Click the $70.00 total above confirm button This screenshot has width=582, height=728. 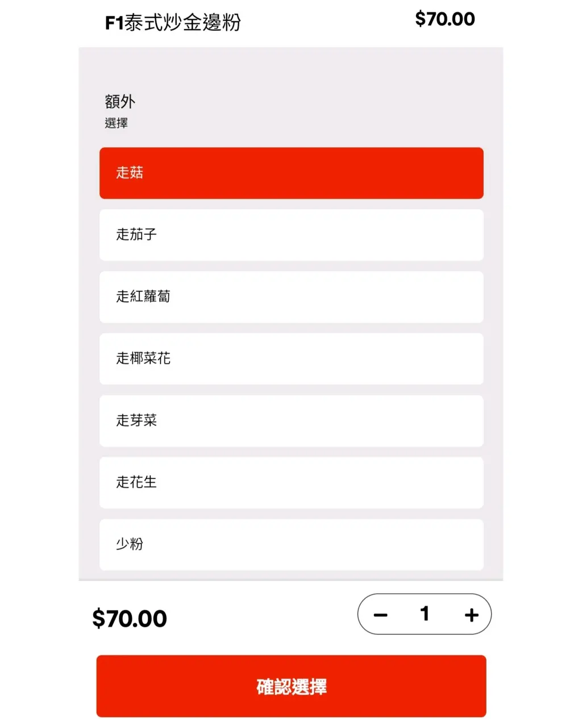130,618
